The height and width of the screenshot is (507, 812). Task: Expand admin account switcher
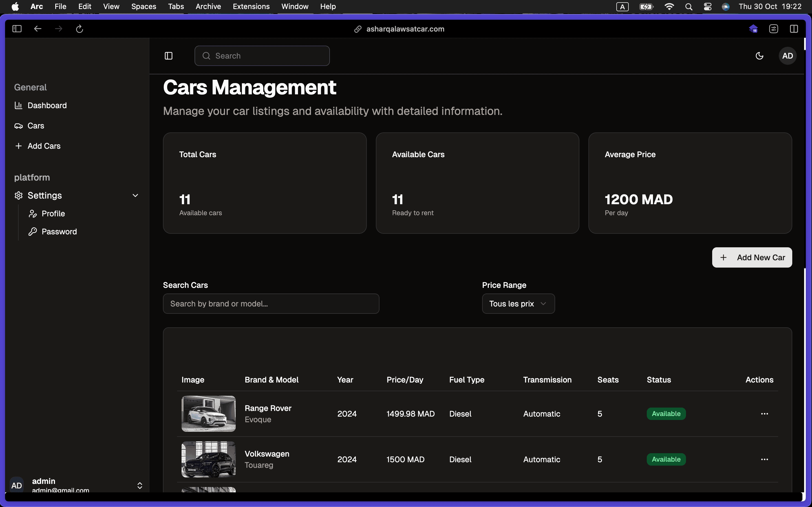[140, 485]
